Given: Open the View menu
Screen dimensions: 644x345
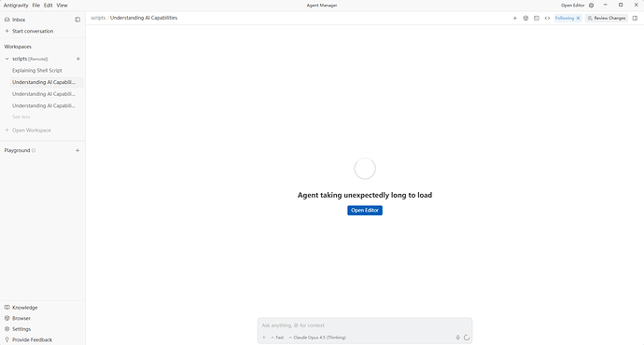Looking at the screenshot, I should pos(62,6).
